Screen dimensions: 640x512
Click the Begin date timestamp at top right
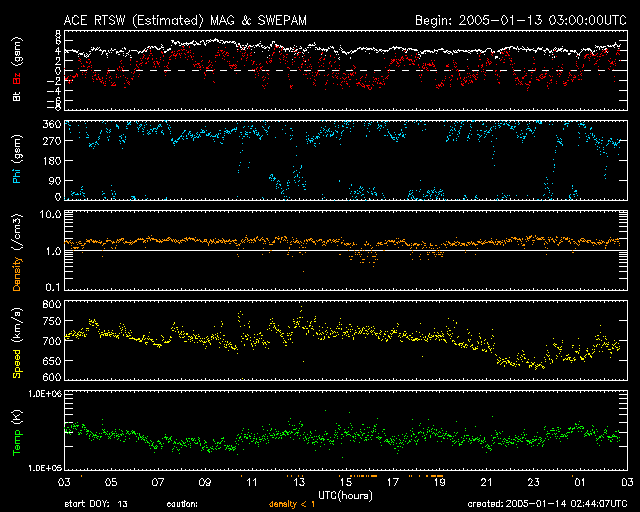point(521,20)
